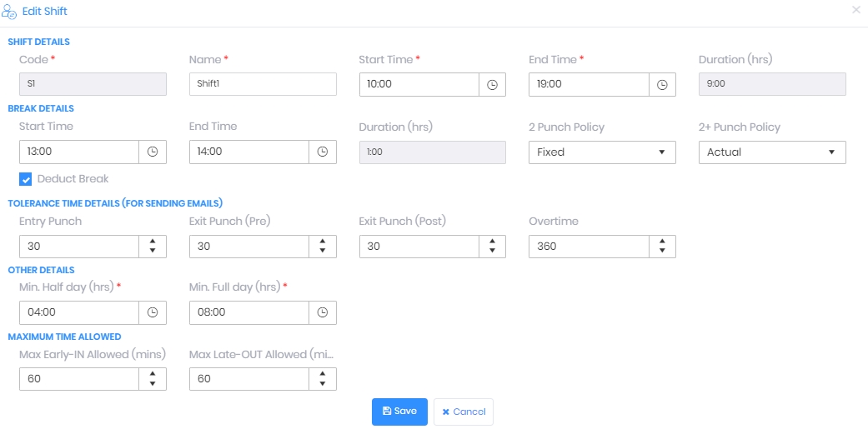Cancel editing the shift

464,412
